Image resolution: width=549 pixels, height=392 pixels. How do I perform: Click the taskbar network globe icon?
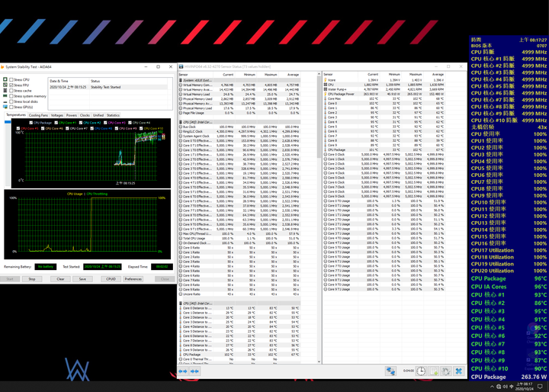(x=499, y=387)
